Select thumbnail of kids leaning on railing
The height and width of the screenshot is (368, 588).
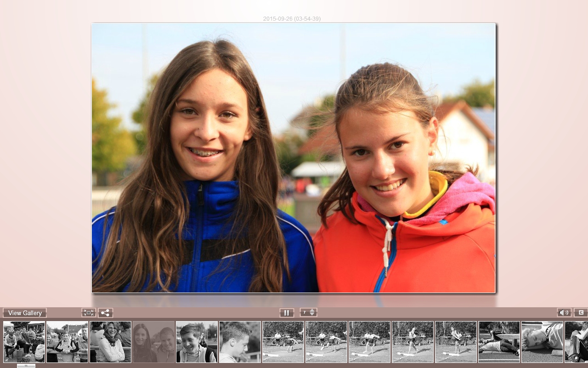point(67,342)
